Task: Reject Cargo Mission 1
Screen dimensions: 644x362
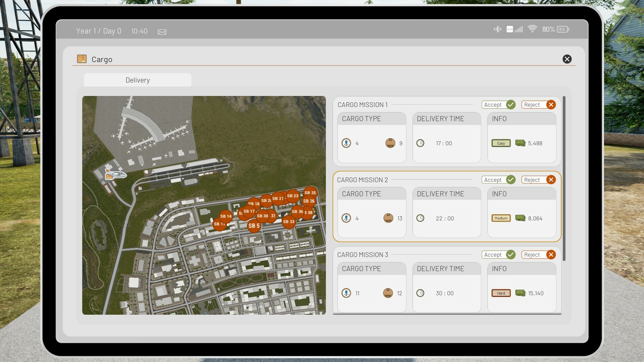Action: tap(538, 105)
